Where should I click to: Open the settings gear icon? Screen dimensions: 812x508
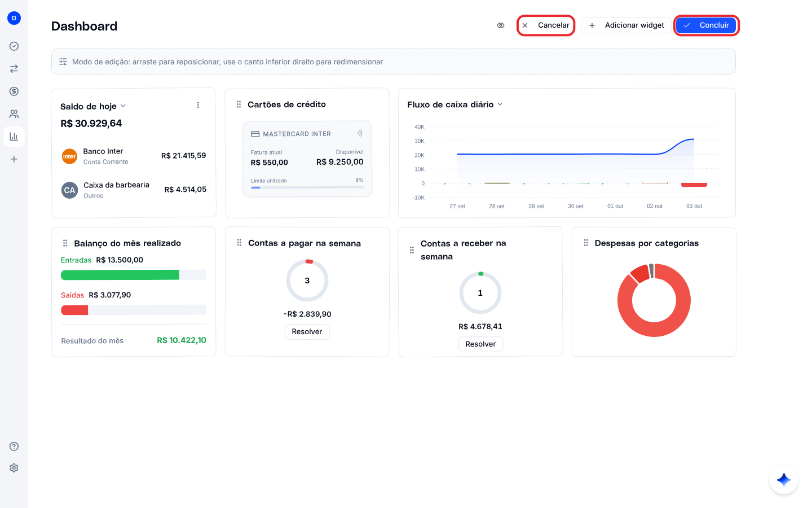[14, 468]
